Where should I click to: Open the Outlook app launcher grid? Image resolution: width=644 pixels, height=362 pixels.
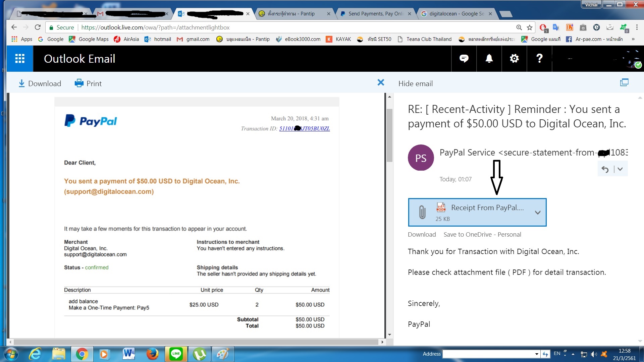click(x=20, y=59)
